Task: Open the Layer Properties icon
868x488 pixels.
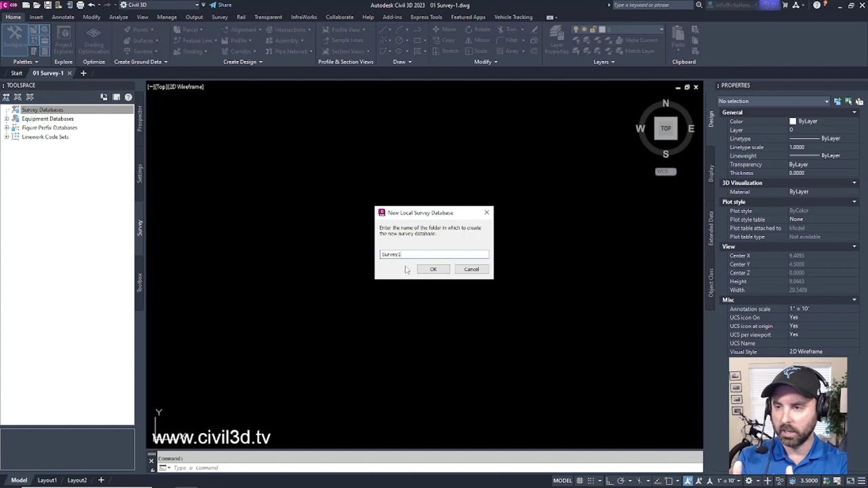Action: pyautogui.click(x=556, y=34)
